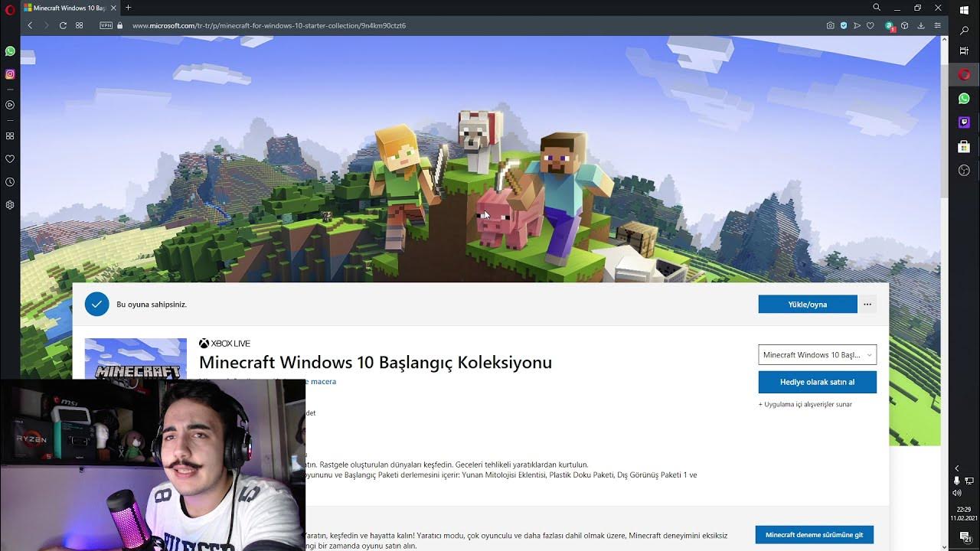Open the ad blocker shield icon

coord(844,25)
